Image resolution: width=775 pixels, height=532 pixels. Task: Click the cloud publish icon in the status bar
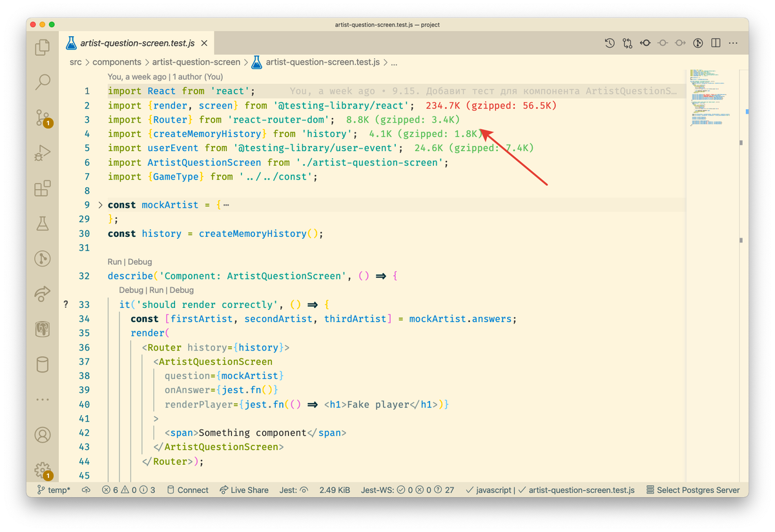pyautogui.click(x=86, y=490)
